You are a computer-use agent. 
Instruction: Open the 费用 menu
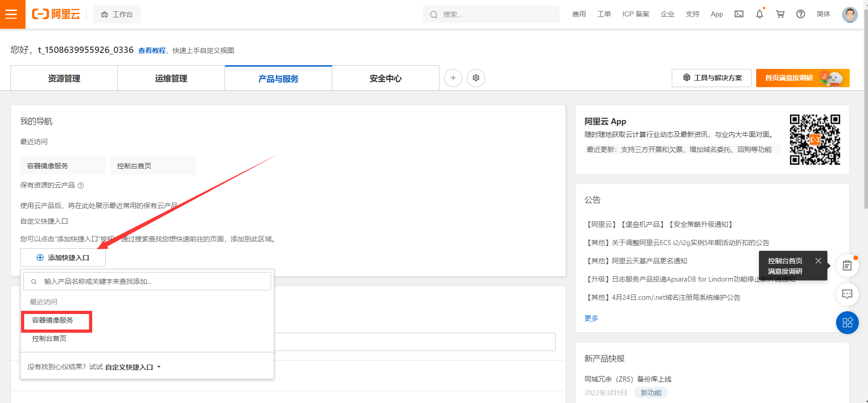point(579,14)
